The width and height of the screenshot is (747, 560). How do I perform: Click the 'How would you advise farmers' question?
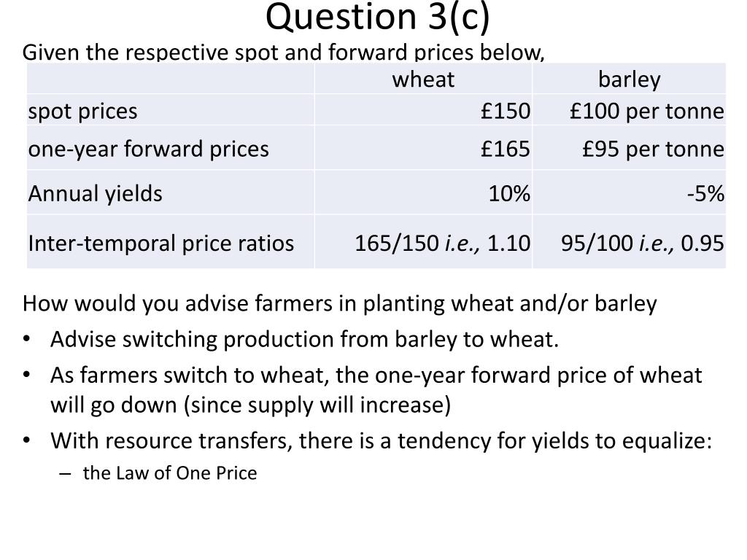[339, 304]
